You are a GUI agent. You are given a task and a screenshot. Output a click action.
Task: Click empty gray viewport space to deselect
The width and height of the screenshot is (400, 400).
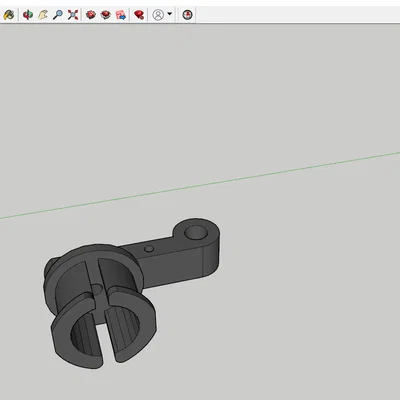267,100
